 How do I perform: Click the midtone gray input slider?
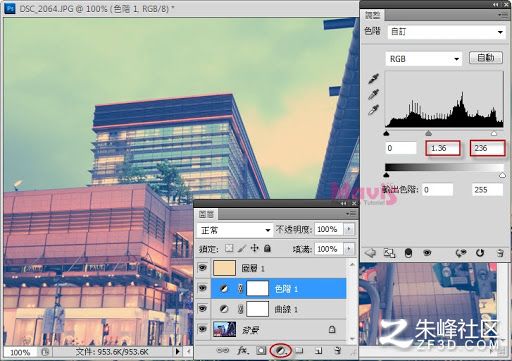coord(429,133)
